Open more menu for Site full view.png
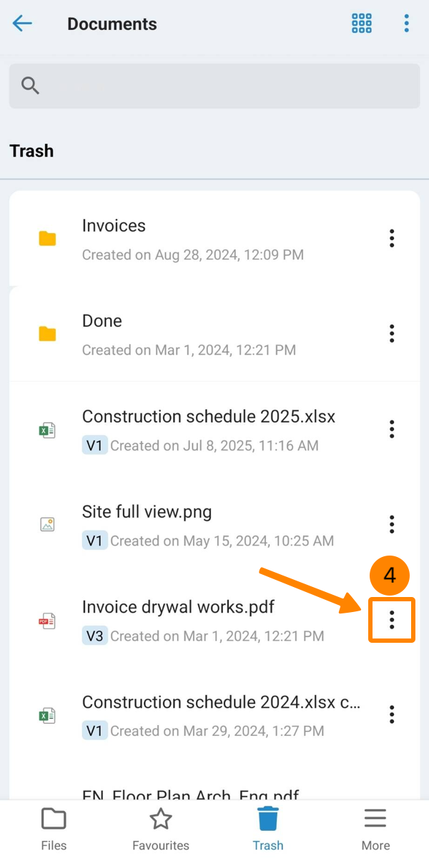The image size is (429, 868). [x=392, y=524]
